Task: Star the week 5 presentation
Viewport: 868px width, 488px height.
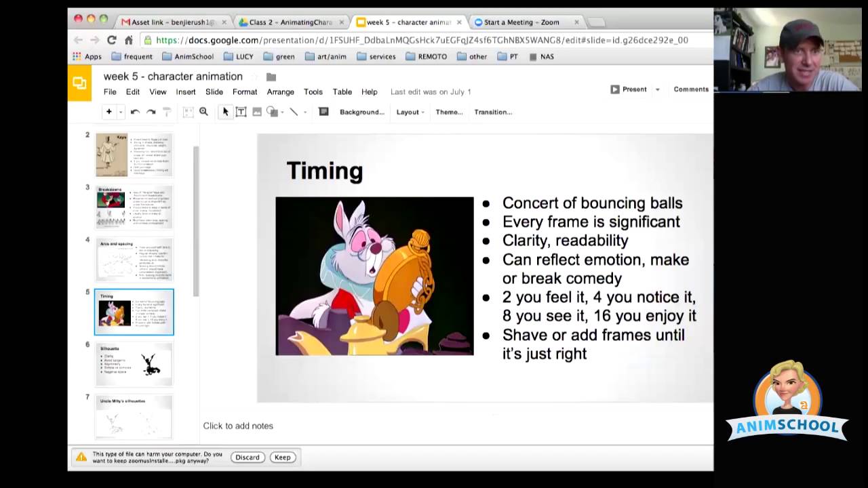Action: 255,77
